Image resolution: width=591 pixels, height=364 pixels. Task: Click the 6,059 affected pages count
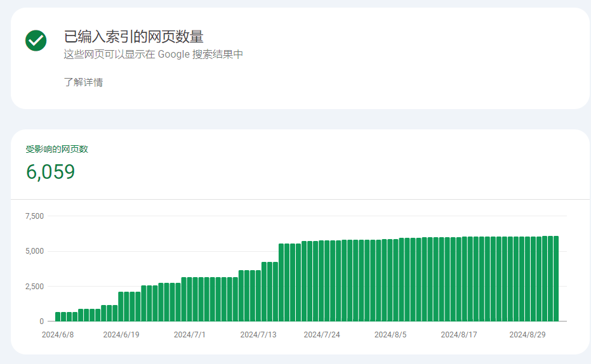[x=51, y=172]
